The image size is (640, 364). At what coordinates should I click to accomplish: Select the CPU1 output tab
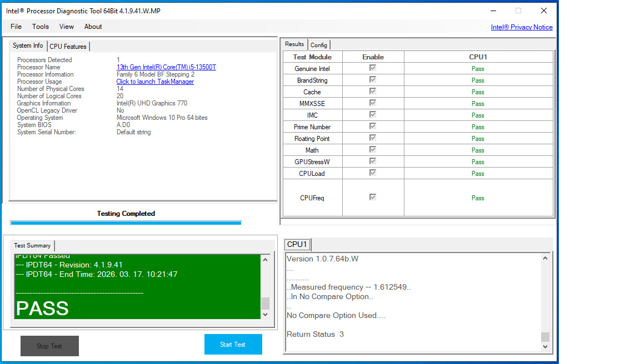pyautogui.click(x=297, y=244)
